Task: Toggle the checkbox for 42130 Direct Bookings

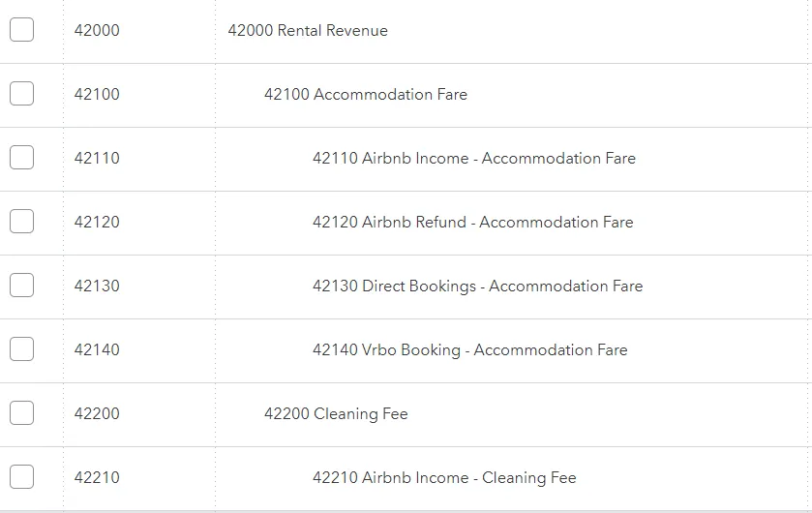Action: tap(21, 286)
